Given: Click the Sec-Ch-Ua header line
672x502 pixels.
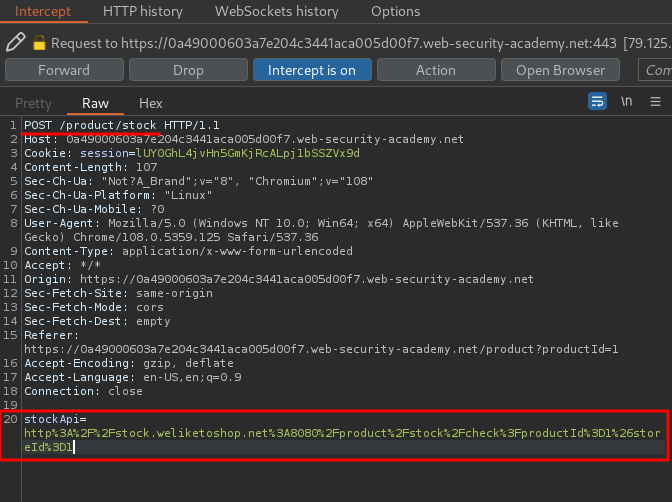Looking at the screenshot, I should coord(198,181).
